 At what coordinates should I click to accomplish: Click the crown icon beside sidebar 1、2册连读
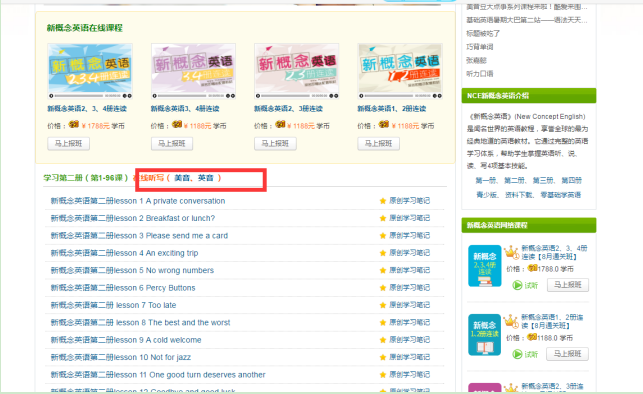point(511,321)
